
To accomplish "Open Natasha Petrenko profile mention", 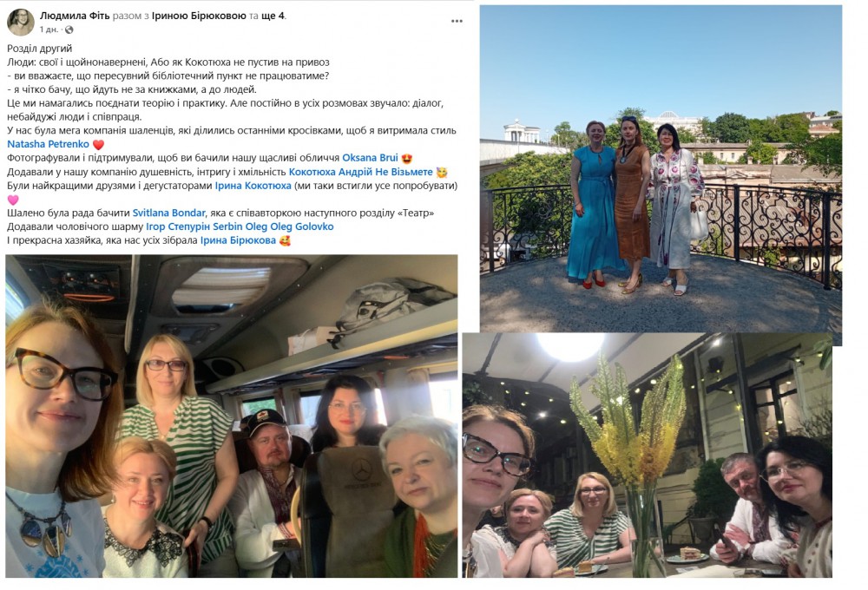I will (x=48, y=144).
